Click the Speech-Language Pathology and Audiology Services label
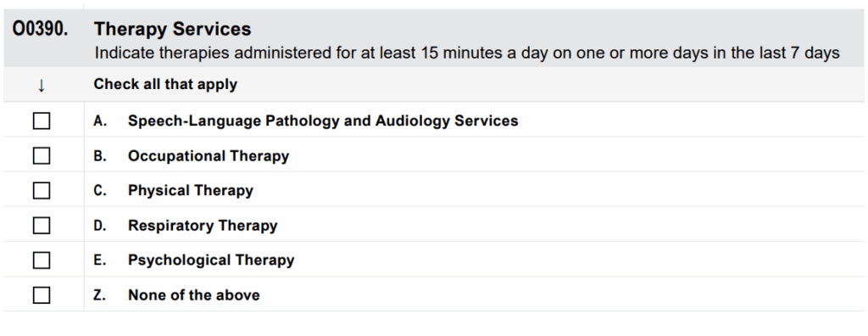Image resolution: width=868 pixels, height=336 pixels. (323, 120)
